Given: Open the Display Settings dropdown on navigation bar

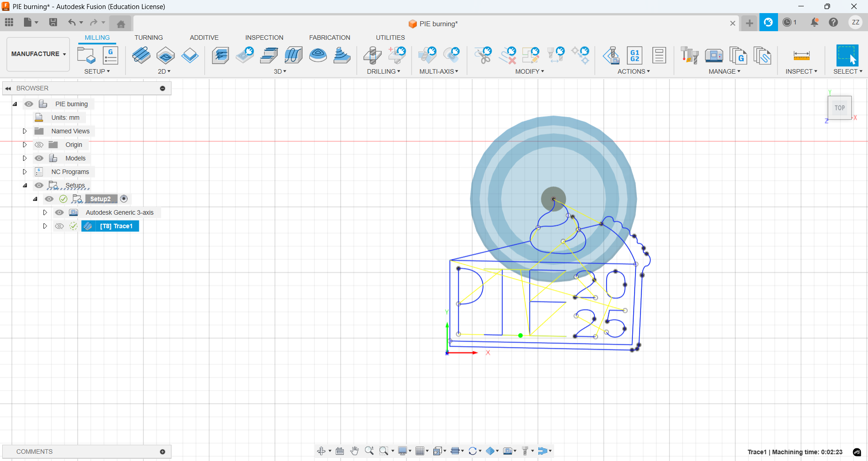Looking at the screenshot, I should pos(409,451).
